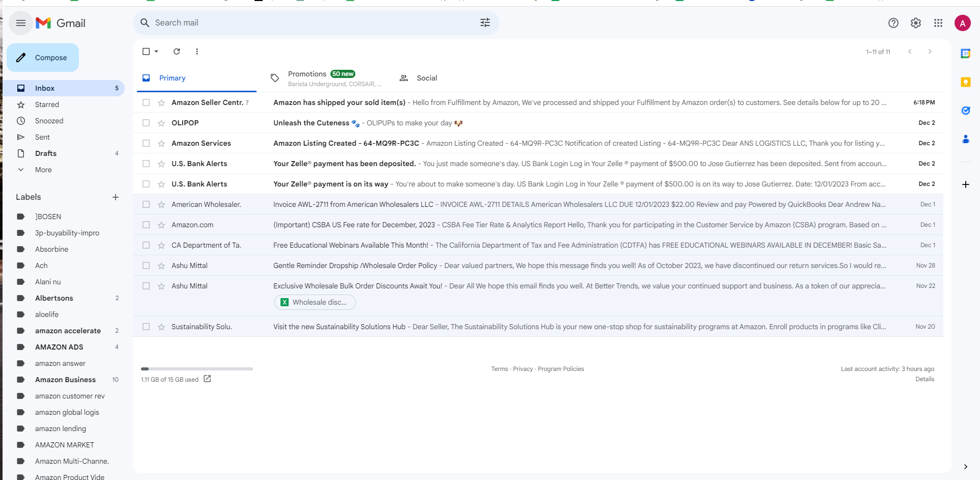Open the Google account avatar

[x=963, y=23]
